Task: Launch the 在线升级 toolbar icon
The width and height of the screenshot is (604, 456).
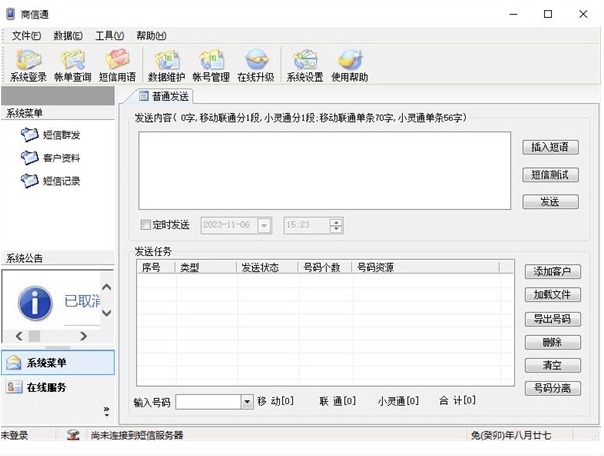Action: pyautogui.click(x=256, y=65)
